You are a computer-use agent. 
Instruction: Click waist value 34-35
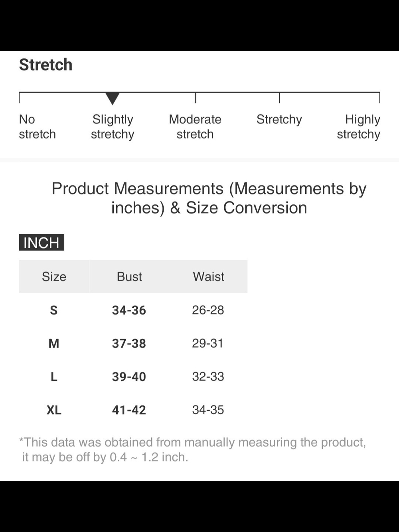[208, 410]
